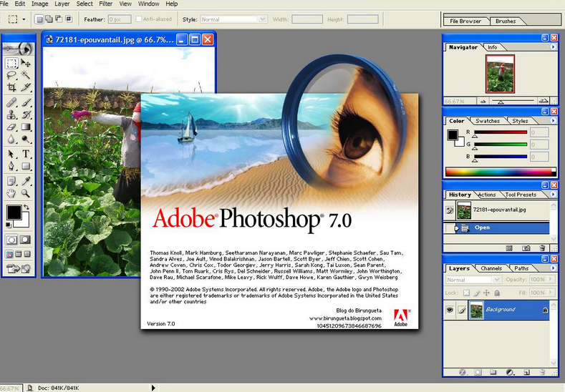
Task: Switch to Quick Mask Mode button
Action: pyautogui.click(x=25, y=240)
